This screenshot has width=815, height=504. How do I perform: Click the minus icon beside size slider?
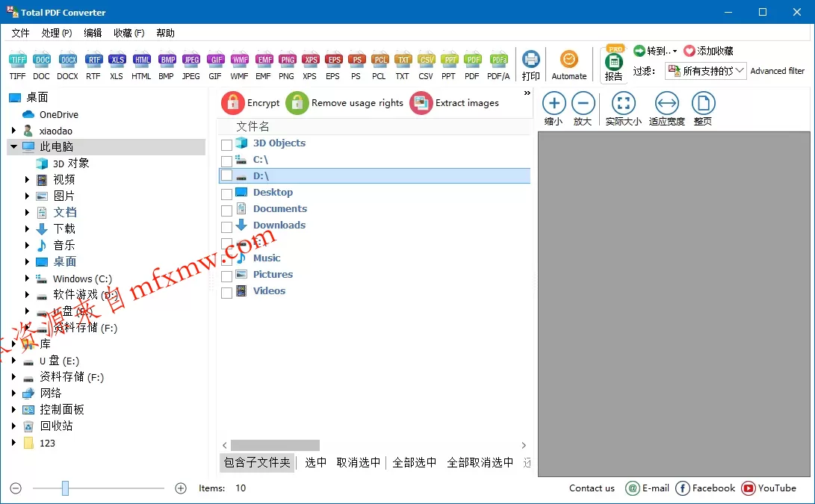tap(16, 488)
